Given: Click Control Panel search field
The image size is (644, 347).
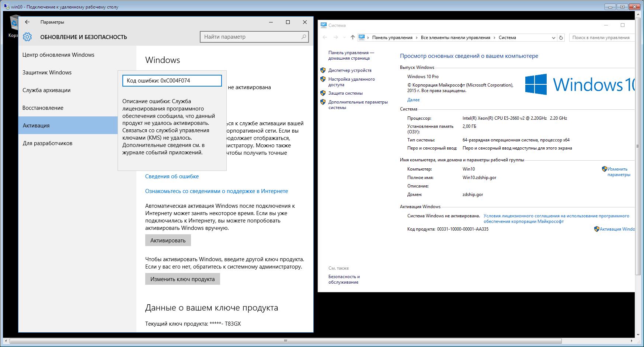Looking at the screenshot, I should [602, 38].
